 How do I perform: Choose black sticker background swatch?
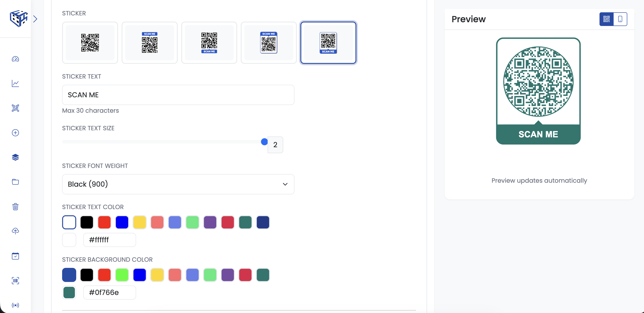point(87,275)
